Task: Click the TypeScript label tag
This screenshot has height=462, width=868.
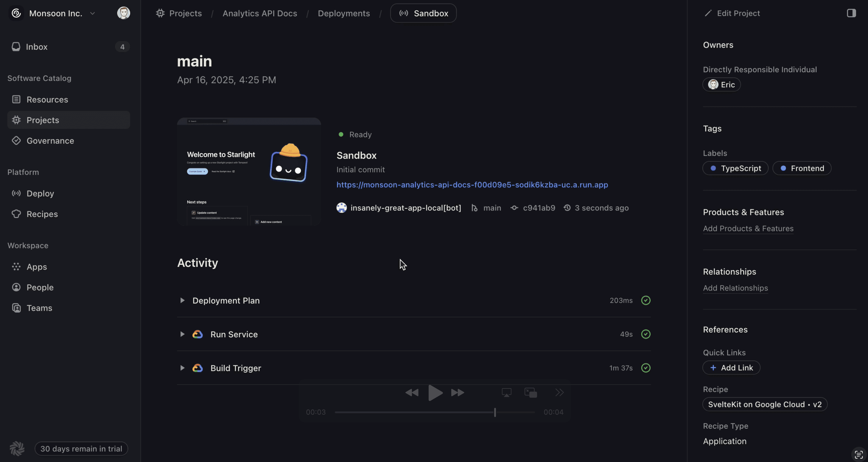Action: point(735,168)
